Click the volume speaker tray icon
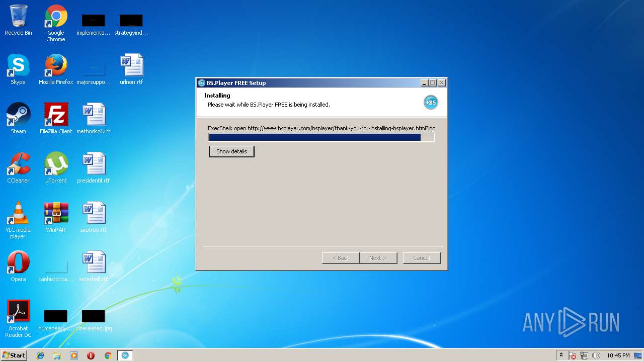The image size is (644, 362). [x=596, y=355]
